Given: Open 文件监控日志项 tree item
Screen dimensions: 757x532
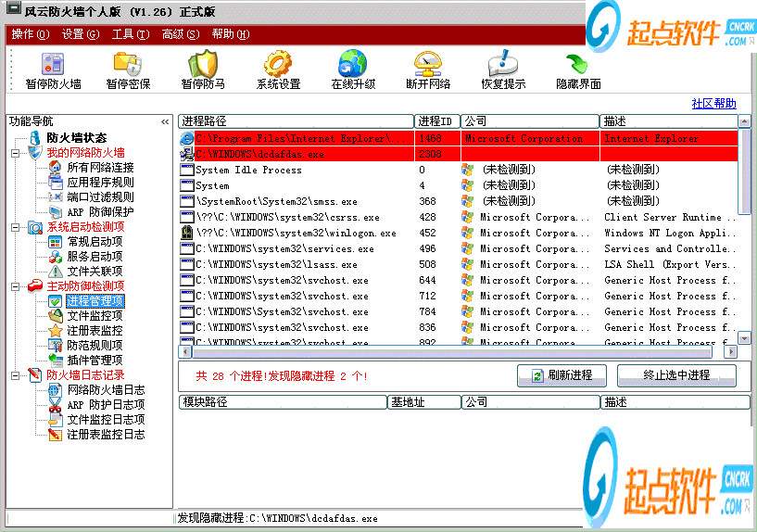Looking at the screenshot, I should [x=106, y=420].
